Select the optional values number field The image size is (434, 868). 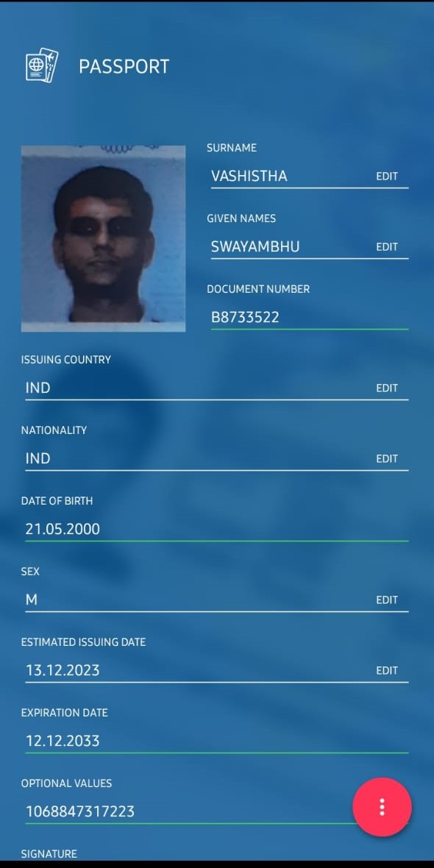pyautogui.click(x=188, y=811)
